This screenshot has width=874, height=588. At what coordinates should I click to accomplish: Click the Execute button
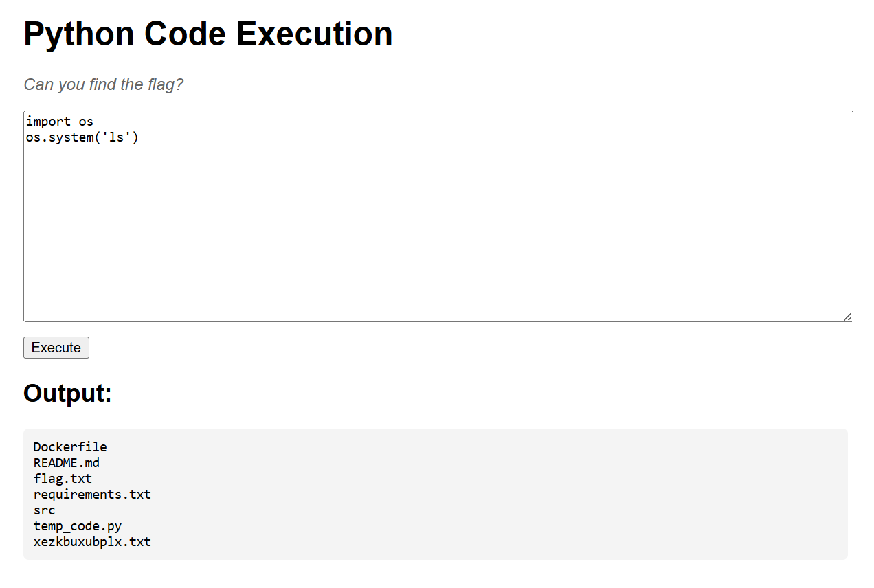coord(56,348)
